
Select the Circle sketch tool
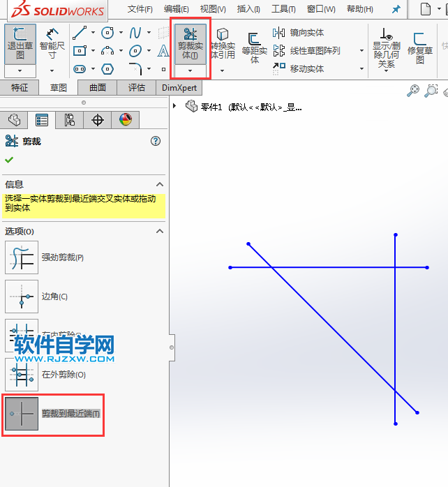coord(107,33)
